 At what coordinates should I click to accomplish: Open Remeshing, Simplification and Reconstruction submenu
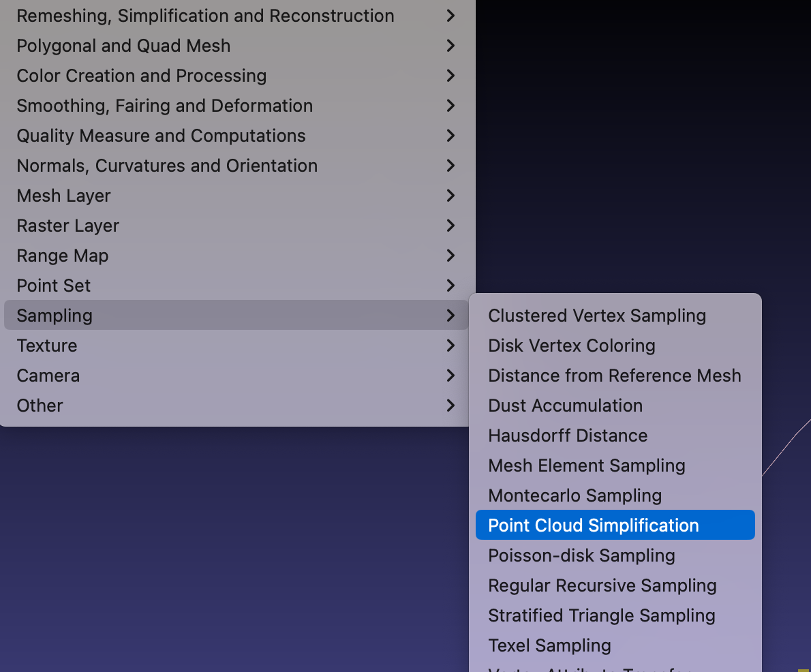click(205, 16)
